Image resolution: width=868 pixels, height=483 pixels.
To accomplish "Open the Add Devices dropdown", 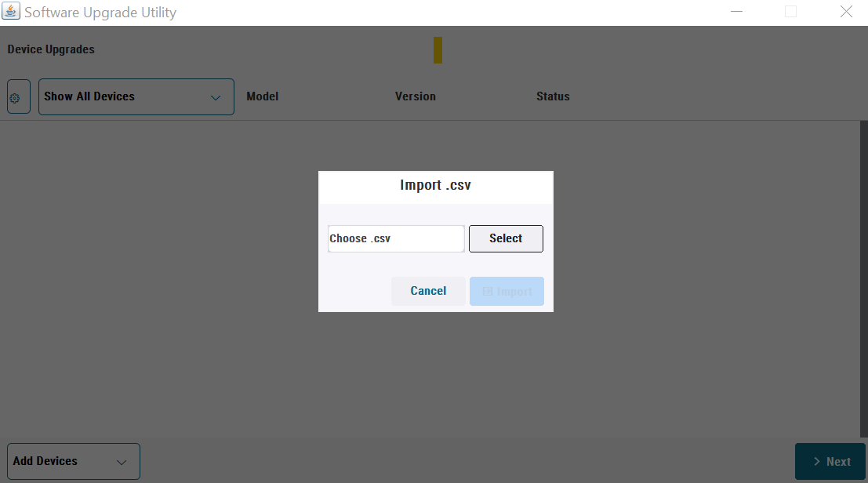I will click(74, 461).
